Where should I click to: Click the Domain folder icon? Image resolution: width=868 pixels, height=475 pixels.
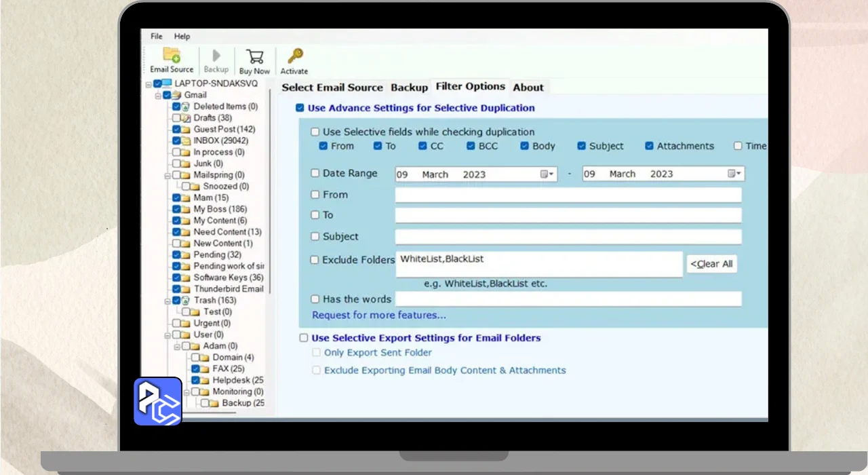(205, 358)
